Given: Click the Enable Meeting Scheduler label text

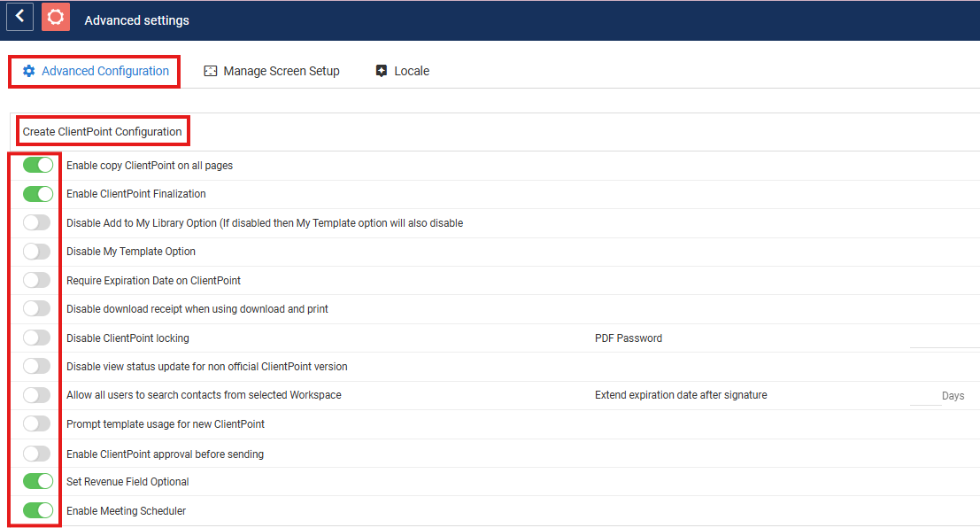Looking at the screenshot, I should 127,511.
